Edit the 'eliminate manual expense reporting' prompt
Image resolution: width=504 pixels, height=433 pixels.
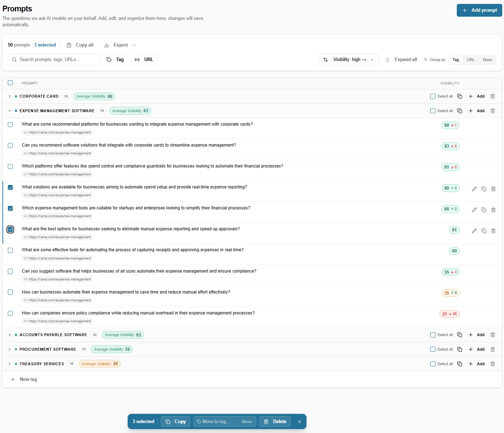(474, 231)
